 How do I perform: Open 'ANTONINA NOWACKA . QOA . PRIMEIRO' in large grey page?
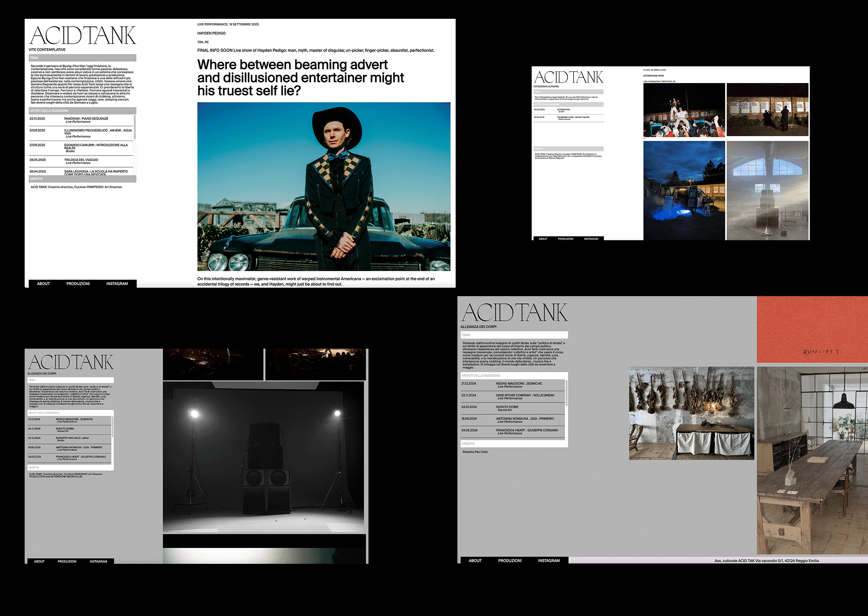[x=525, y=419]
